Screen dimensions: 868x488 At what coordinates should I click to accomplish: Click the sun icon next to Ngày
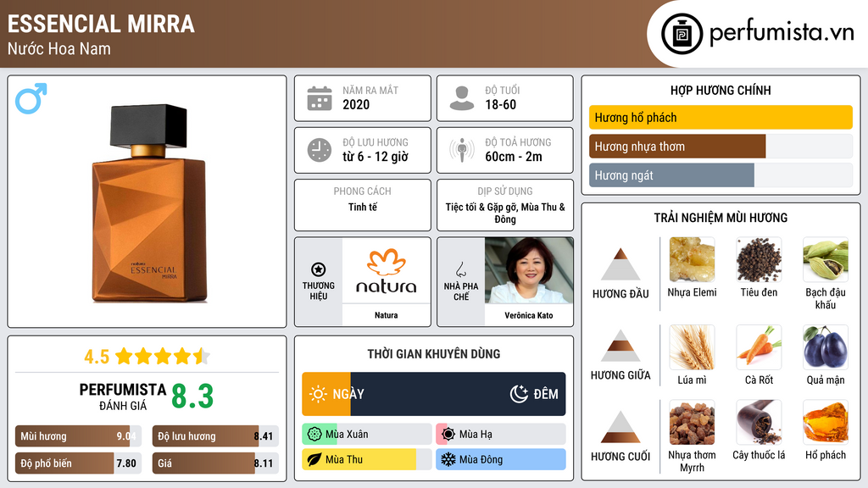(318, 394)
